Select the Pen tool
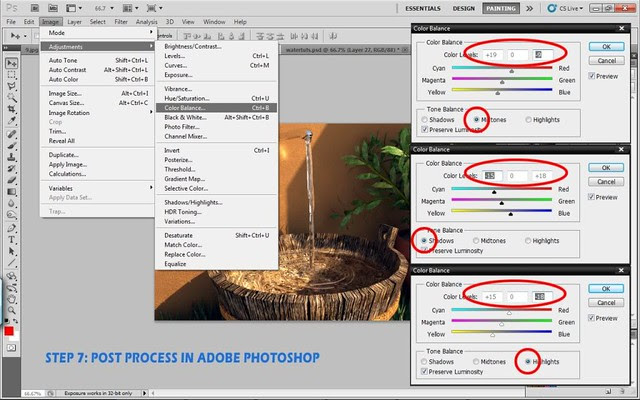 pos(11,228)
